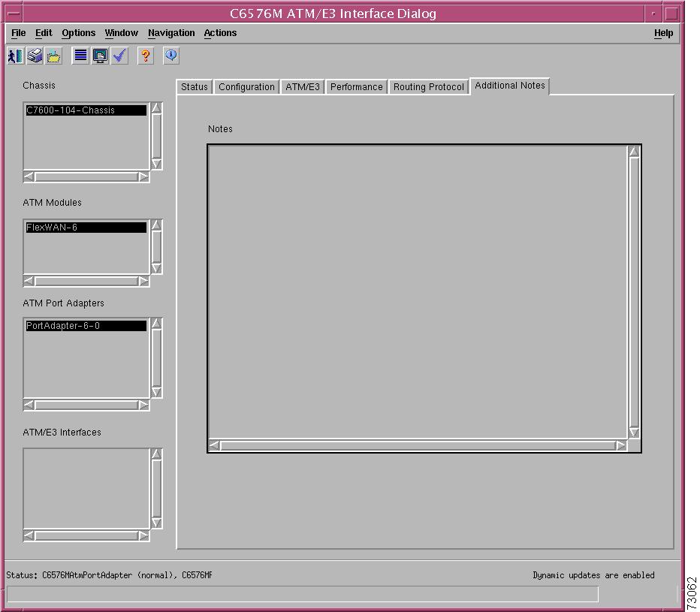Click inside the Notes text area
The image size is (700, 612).
click(x=418, y=291)
